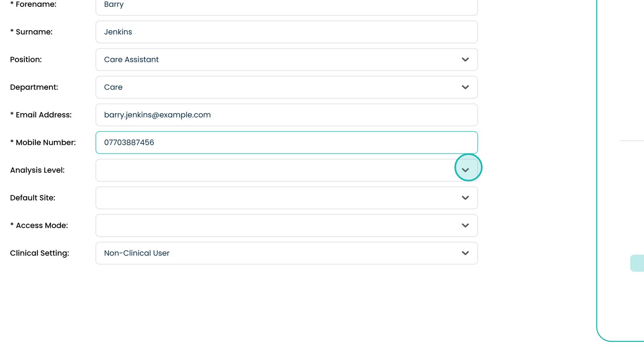Click the Default Site label text
The image size is (644, 362).
(33, 198)
